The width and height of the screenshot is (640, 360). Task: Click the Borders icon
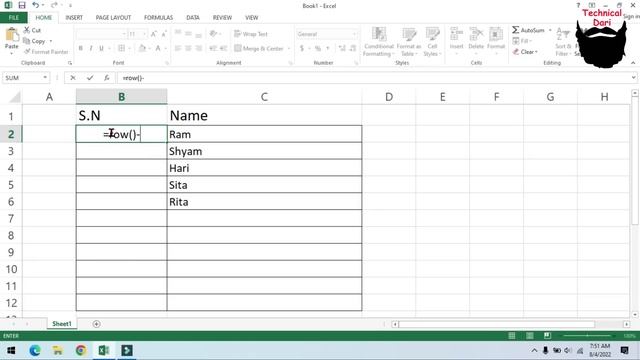pyautogui.click(x=122, y=48)
